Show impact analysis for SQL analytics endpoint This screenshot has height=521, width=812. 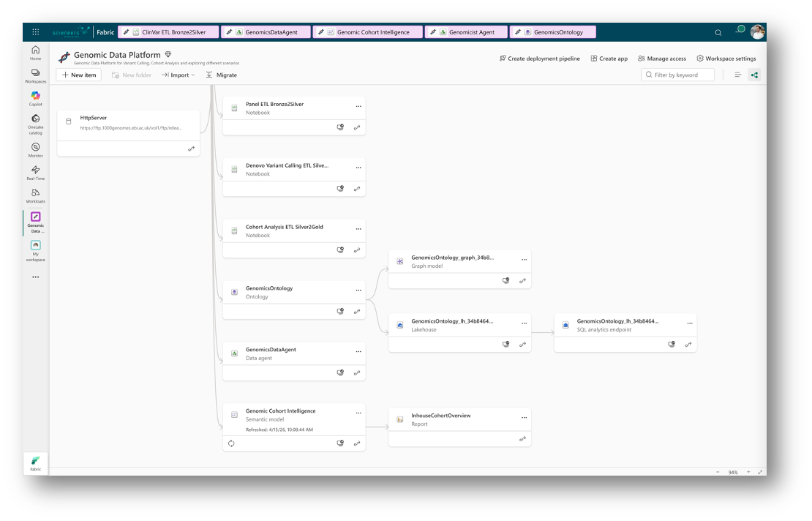(x=672, y=344)
